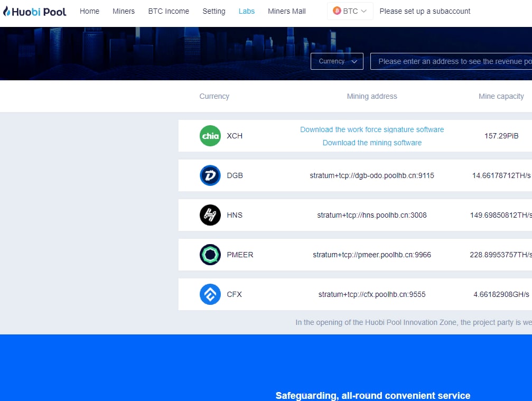
Task: Click the 14.66178712TH/s capacity value
Action: coord(501,175)
